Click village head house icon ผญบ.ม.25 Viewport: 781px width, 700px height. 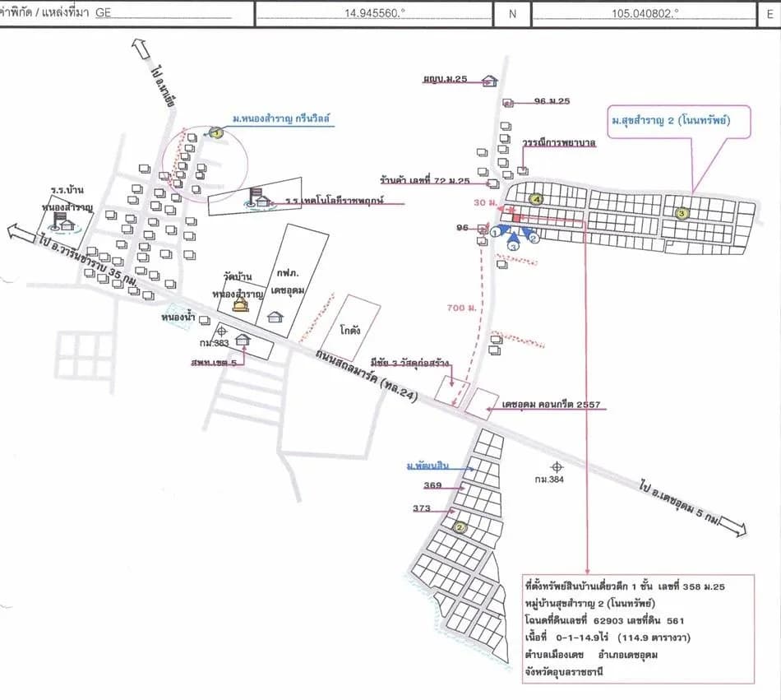490,81
